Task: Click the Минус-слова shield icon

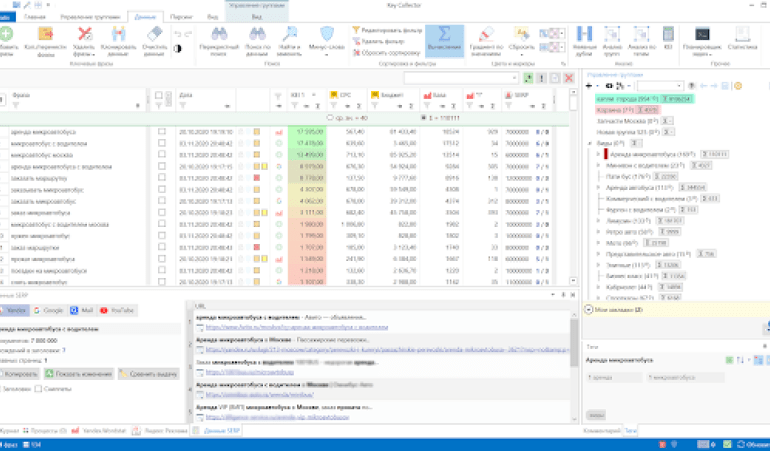Action: click(x=327, y=34)
